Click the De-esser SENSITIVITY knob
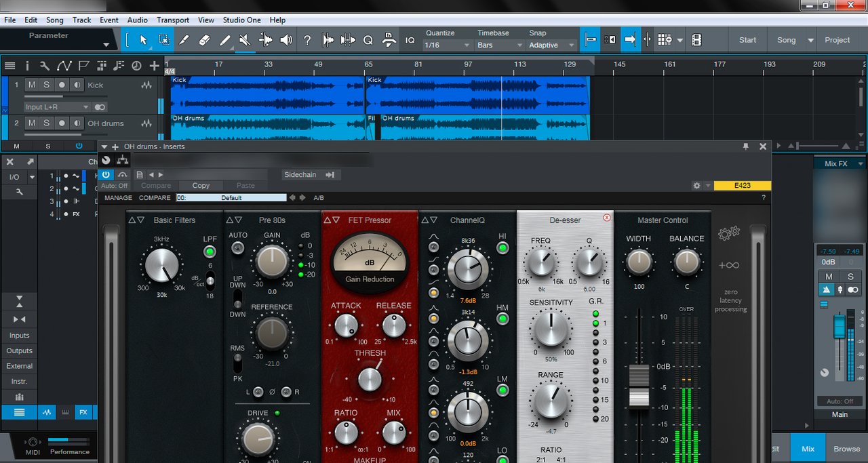The height and width of the screenshot is (463, 868). coord(552,329)
